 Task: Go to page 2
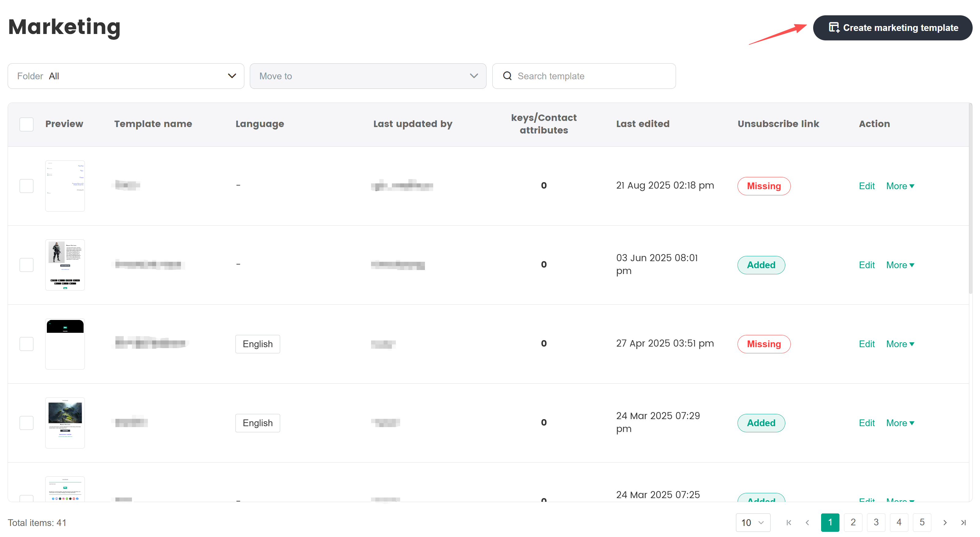[x=853, y=523]
